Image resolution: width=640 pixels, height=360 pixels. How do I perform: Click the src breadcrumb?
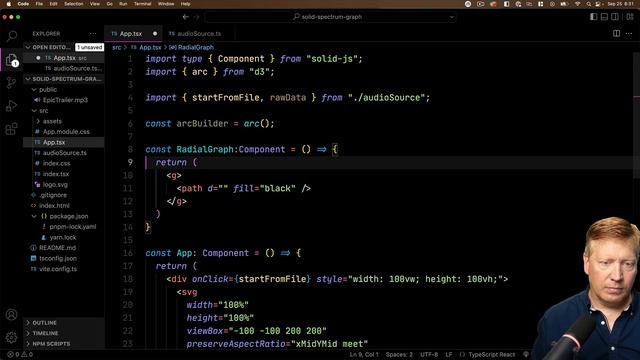(117, 47)
